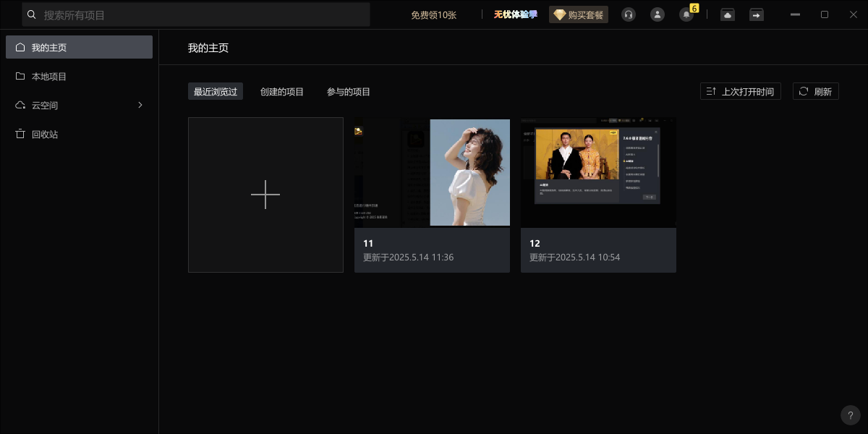Select the 最近浏览过 tab
Image resolution: width=868 pixels, height=434 pixels.
click(x=216, y=92)
